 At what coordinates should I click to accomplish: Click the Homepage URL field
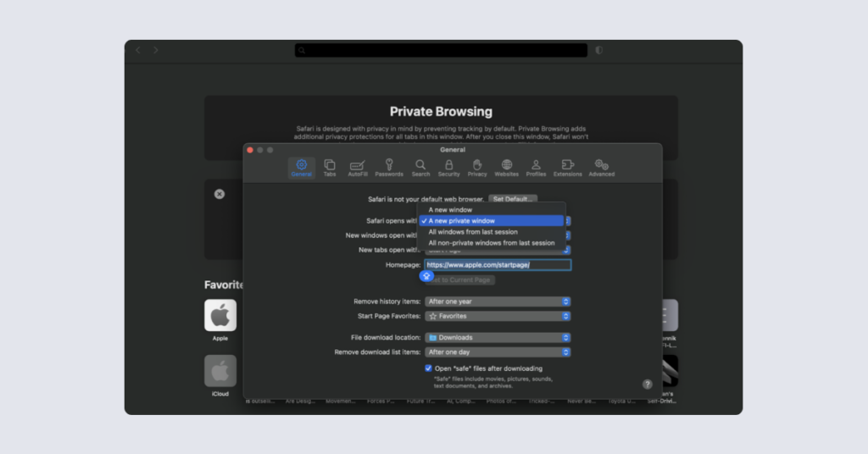(498, 265)
